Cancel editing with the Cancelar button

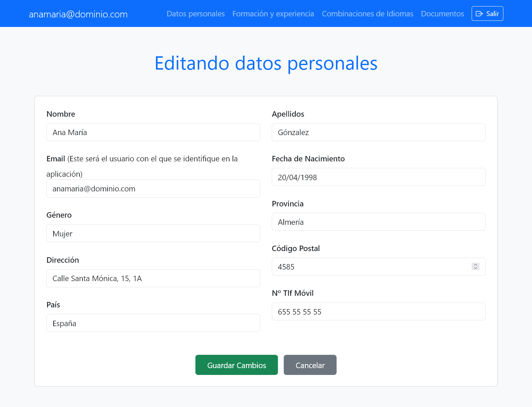point(310,365)
